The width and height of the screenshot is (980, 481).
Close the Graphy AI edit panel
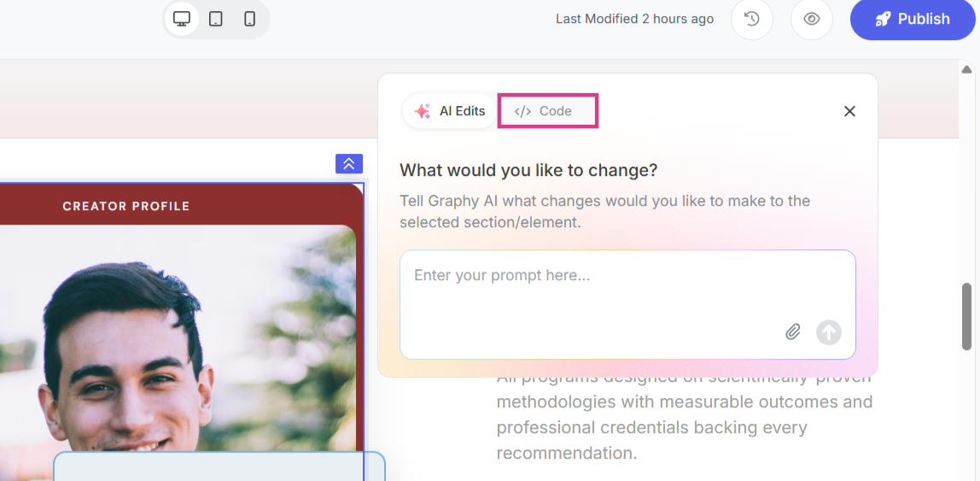coord(849,111)
